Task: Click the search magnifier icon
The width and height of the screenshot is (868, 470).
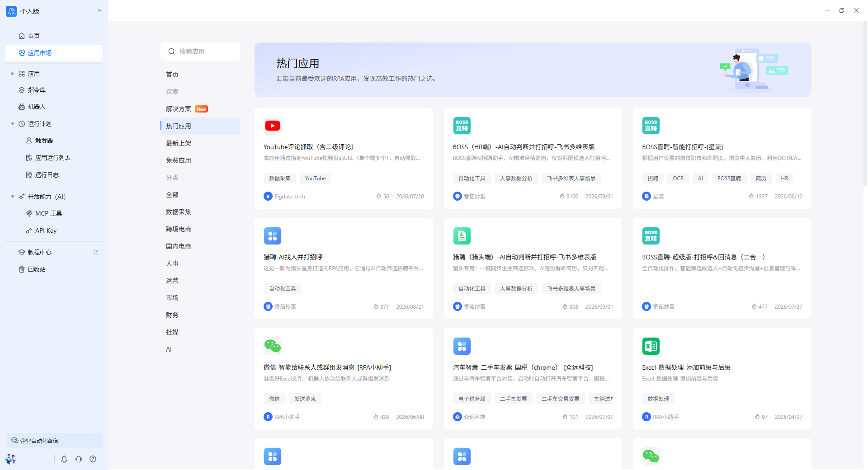Action: pos(172,52)
